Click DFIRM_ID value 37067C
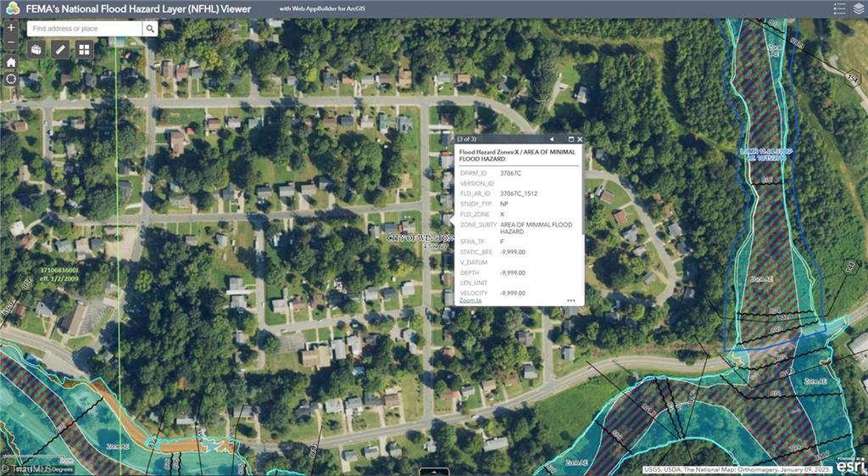868x476 pixels. pyautogui.click(x=510, y=173)
